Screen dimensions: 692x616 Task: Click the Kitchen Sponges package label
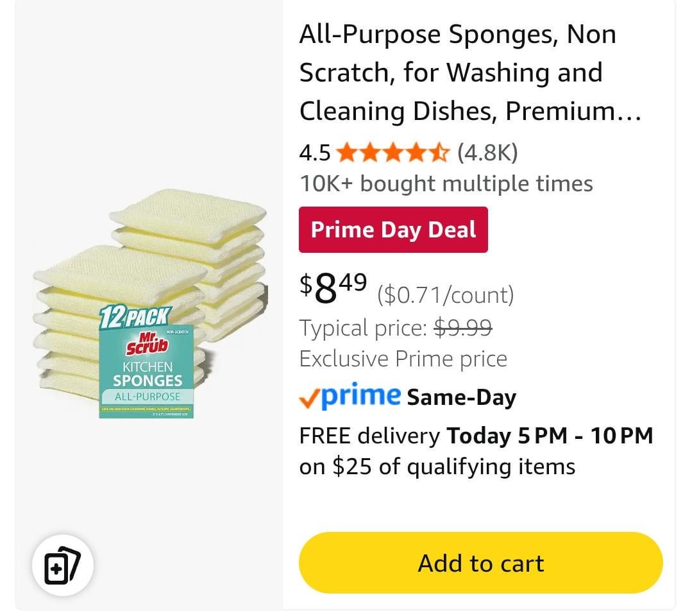[x=148, y=373]
